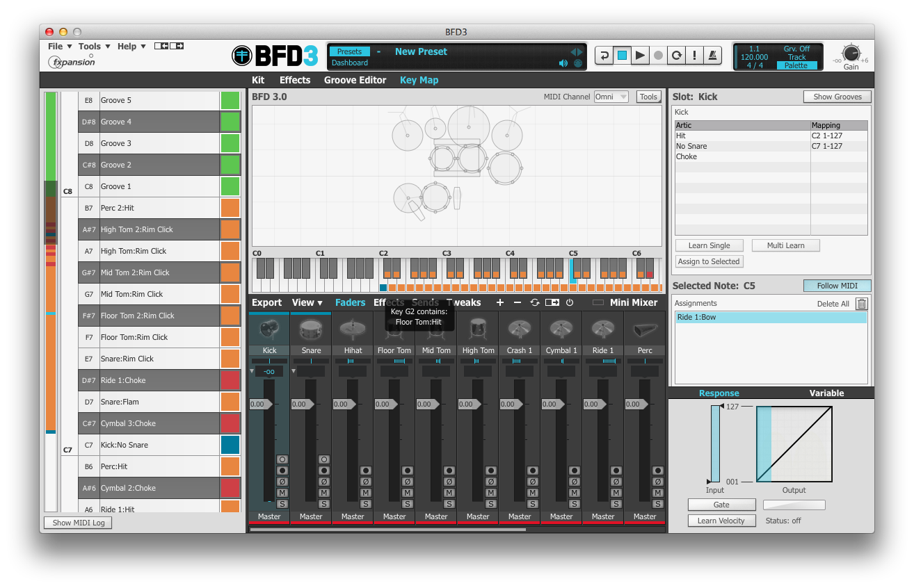This screenshot has height=588, width=914.
Task: Select the Hihat channel icon
Action: click(353, 329)
